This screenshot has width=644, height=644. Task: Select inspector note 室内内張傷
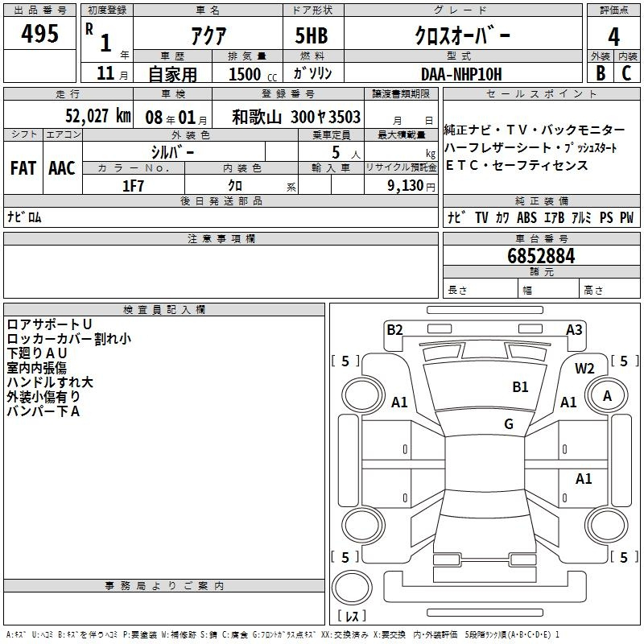pyautogui.click(x=36, y=368)
